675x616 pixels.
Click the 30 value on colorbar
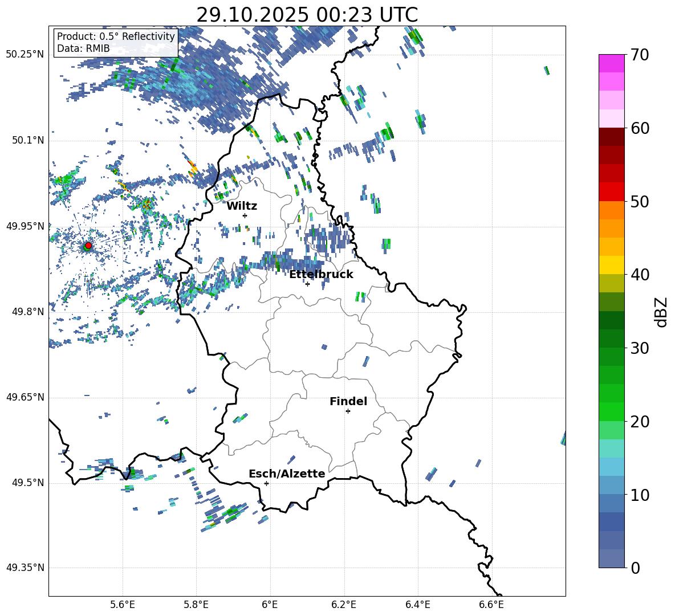tap(640, 348)
